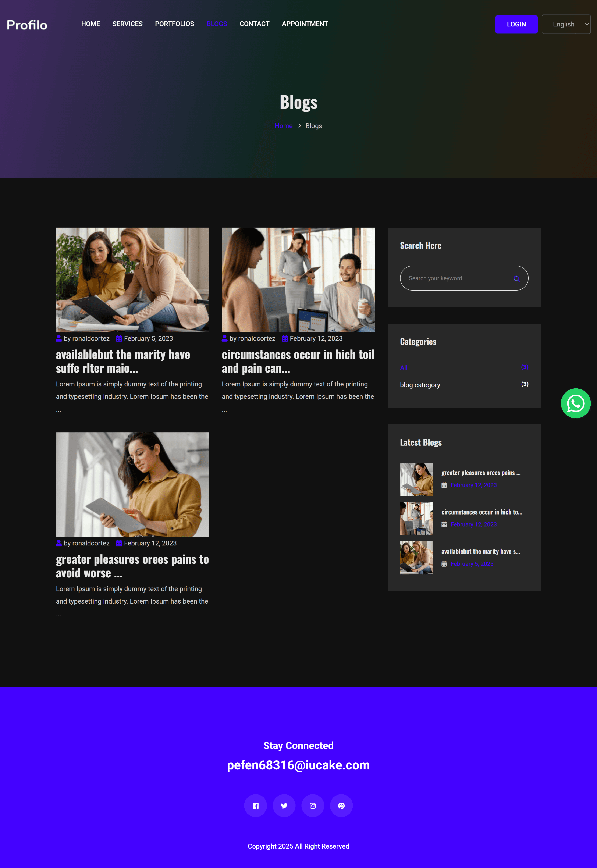Open the Twitter social icon in footer
Viewport: 597px width, 868px height.
pos(284,805)
